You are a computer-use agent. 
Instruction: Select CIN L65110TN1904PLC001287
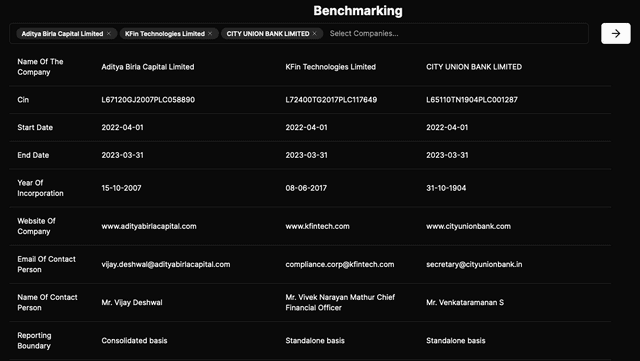tap(472, 100)
